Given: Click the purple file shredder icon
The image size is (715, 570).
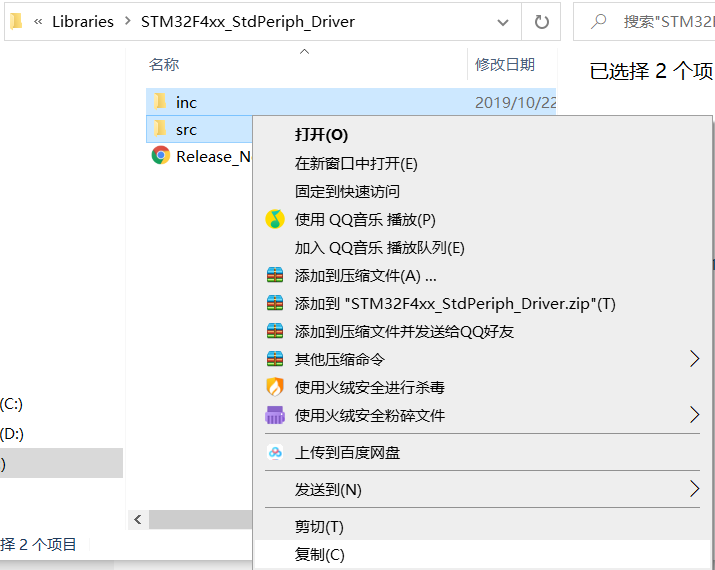Looking at the screenshot, I should tap(275, 415).
